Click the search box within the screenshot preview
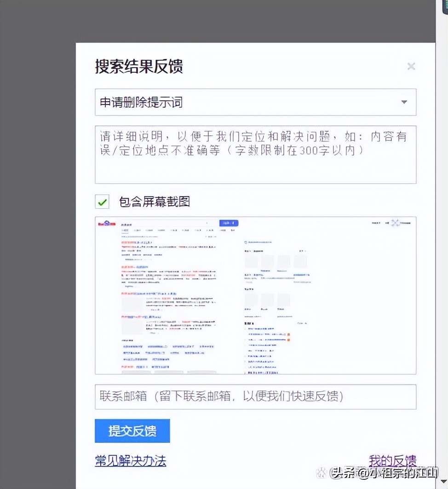 click(x=170, y=223)
